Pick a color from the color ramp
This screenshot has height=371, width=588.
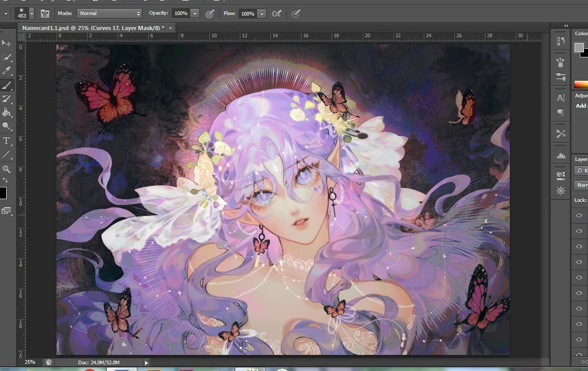click(581, 85)
